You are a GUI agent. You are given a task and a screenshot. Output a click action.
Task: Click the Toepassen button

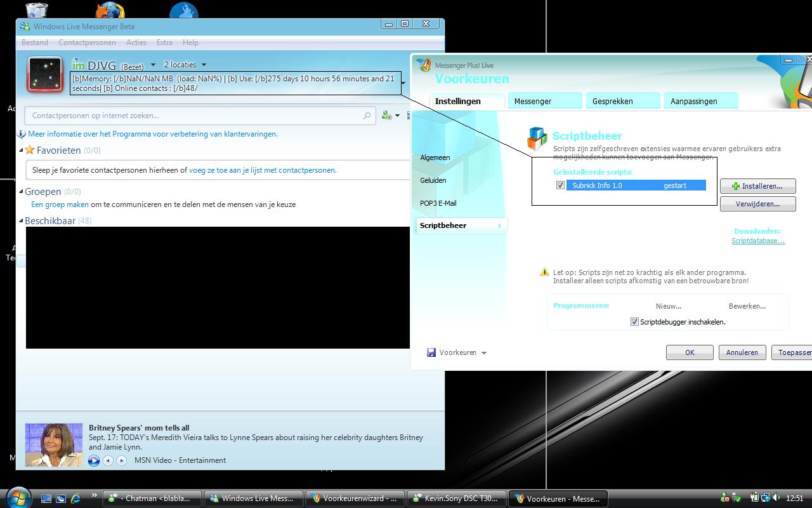[x=792, y=352]
